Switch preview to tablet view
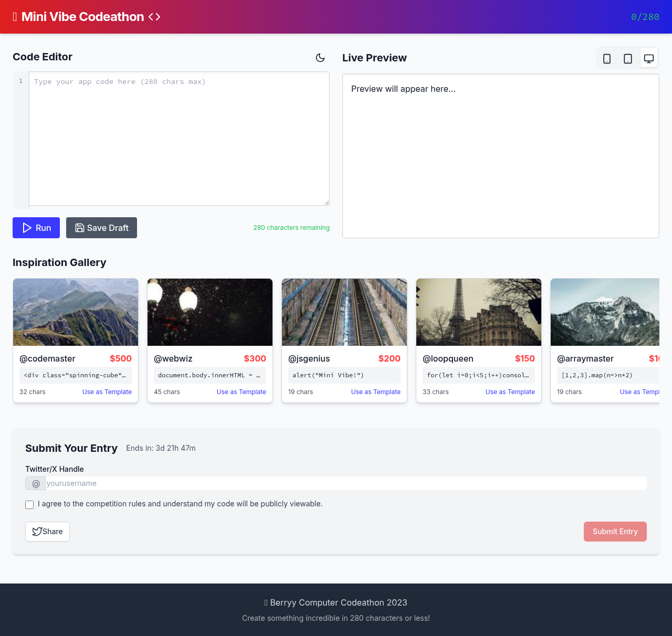 coord(627,58)
